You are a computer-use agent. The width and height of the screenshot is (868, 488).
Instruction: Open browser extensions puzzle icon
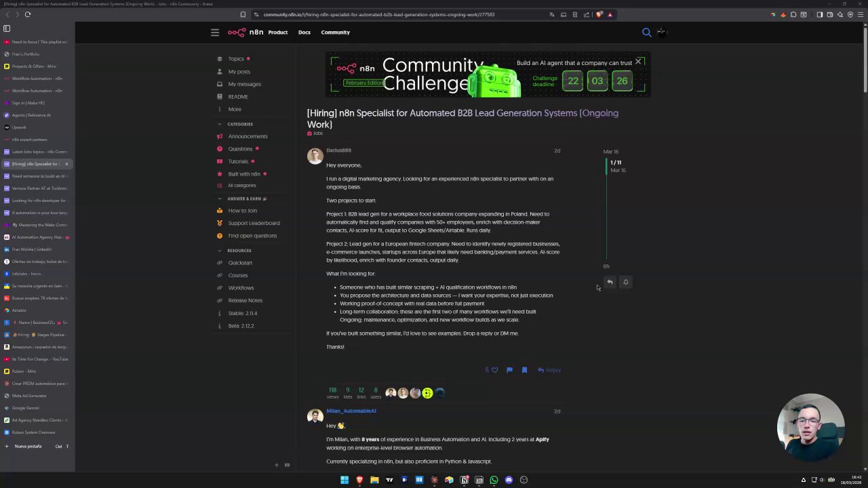point(793,14)
